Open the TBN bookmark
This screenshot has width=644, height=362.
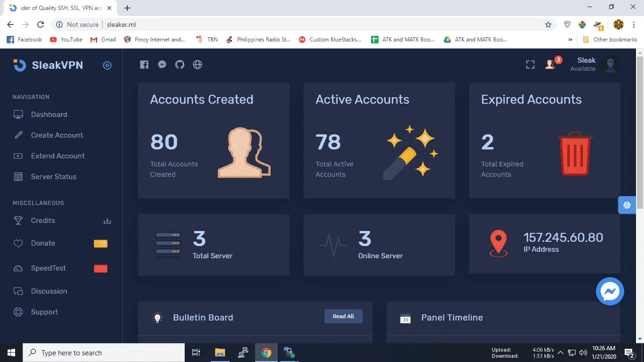pos(207,40)
